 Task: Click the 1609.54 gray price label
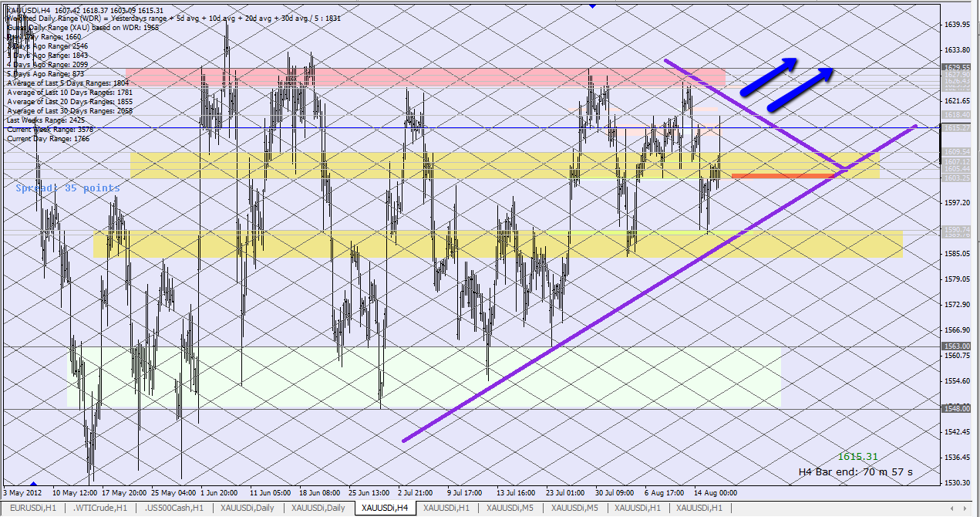pos(956,152)
